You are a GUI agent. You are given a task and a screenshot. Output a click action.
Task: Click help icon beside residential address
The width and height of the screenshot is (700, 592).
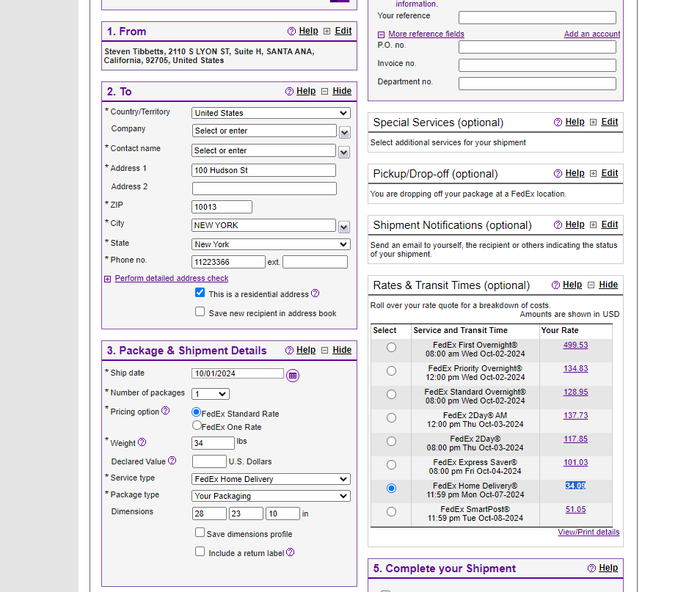click(x=316, y=293)
